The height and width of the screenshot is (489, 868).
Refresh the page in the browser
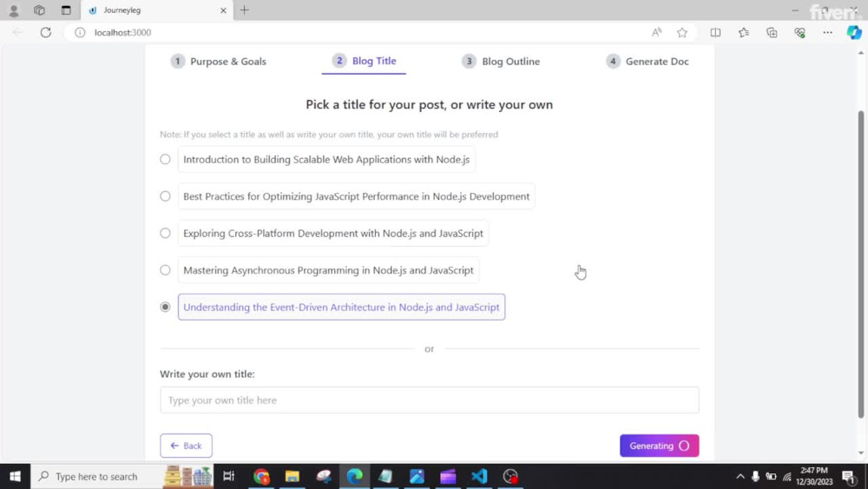click(46, 33)
